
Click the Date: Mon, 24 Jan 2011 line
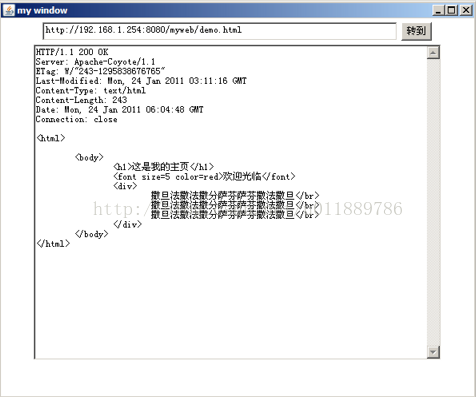(x=119, y=110)
